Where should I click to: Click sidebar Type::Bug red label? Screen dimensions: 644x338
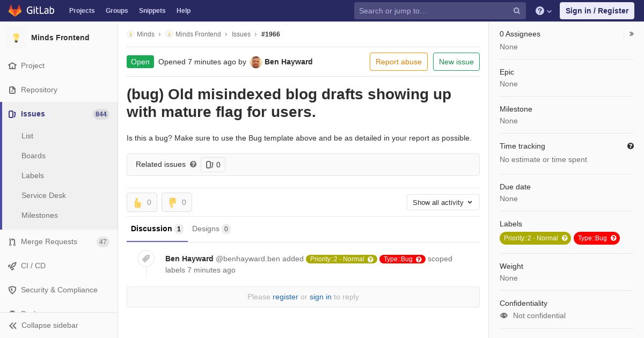pyautogui.click(x=597, y=238)
